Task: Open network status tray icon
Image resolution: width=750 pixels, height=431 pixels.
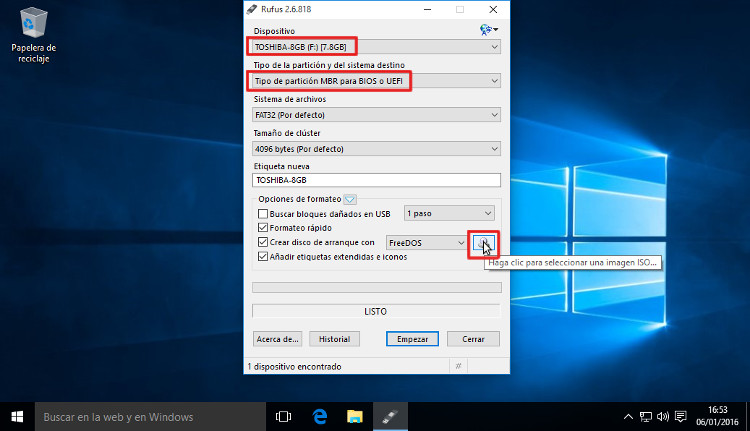Action: [646, 417]
